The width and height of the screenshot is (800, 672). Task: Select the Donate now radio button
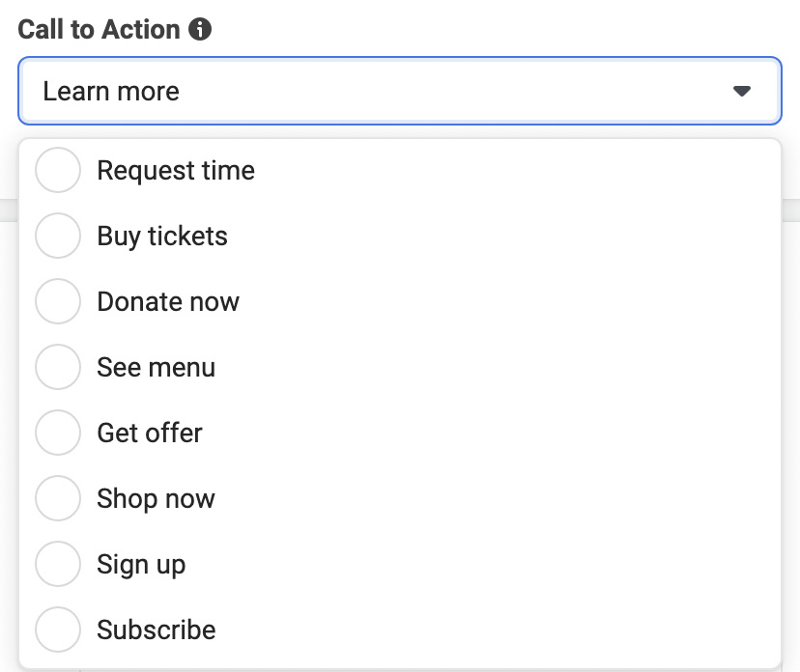pyautogui.click(x=58, y=301)
